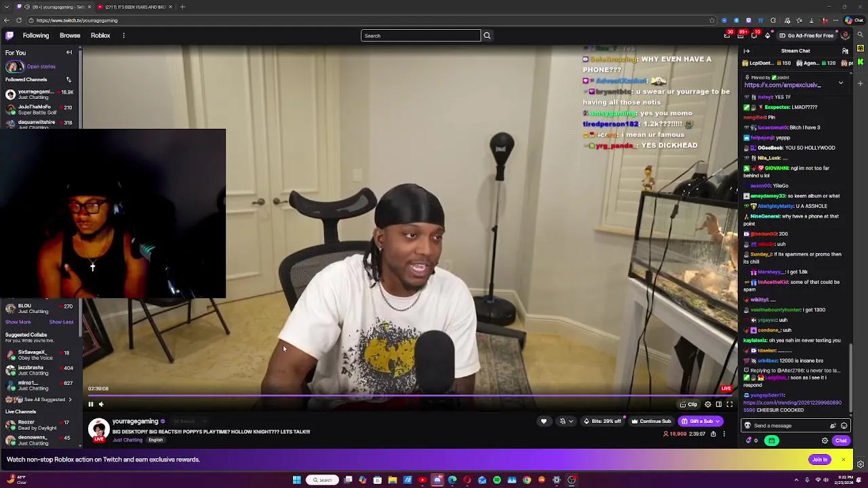Open the Following tab
868x488 pixels.
(x=36, y=35)
